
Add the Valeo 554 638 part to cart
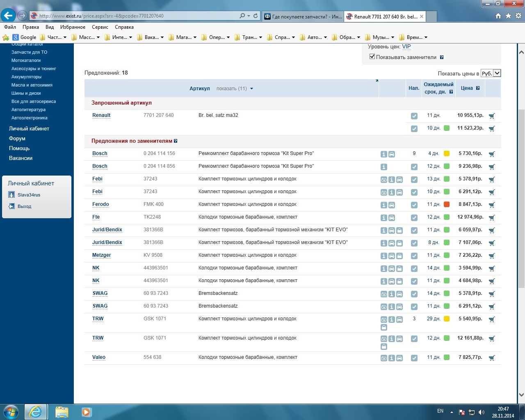[x=492, y=358]
